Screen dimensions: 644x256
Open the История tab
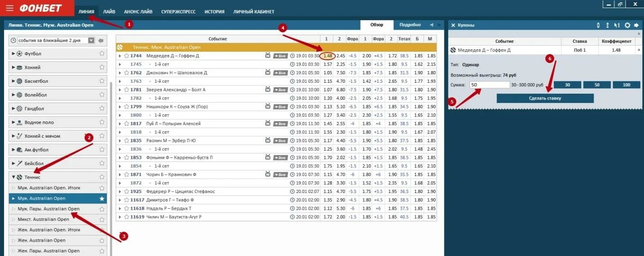(x=215, y=12)
